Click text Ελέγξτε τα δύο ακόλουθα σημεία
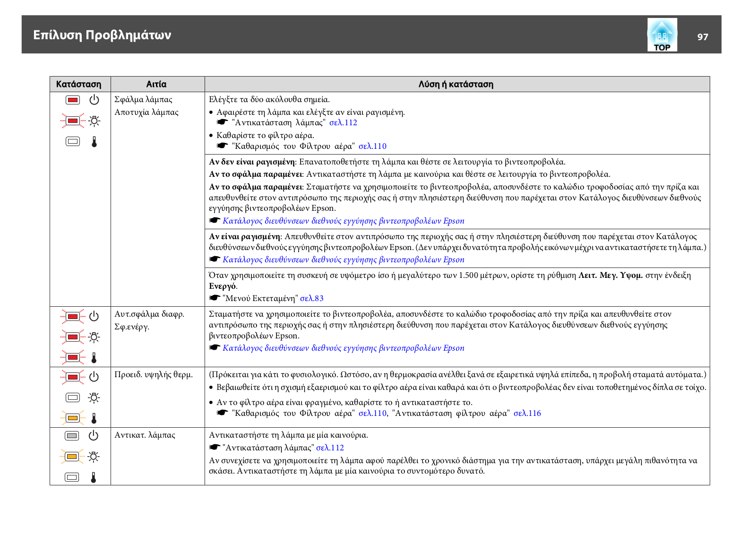The width and height of the screenshot is (756, 535). tap(269, 100)
